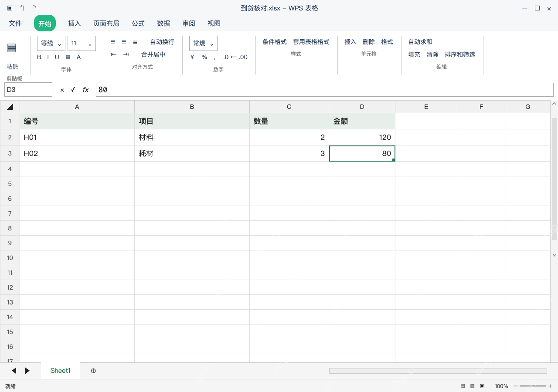Image resolution: width=558 pixels, height=392 pixels.
Task: Click the select-all corner triangle
Action: 10,107
